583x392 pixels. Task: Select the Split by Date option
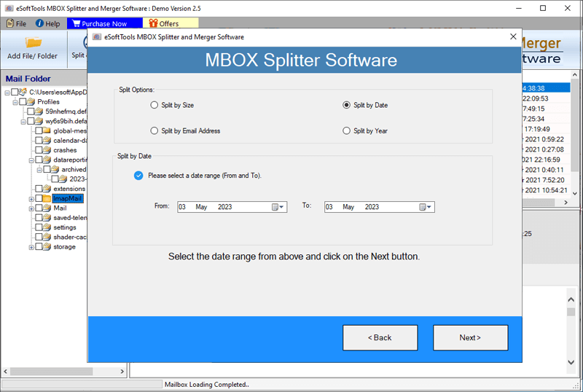pyautogui.click(x=347, y=105)
